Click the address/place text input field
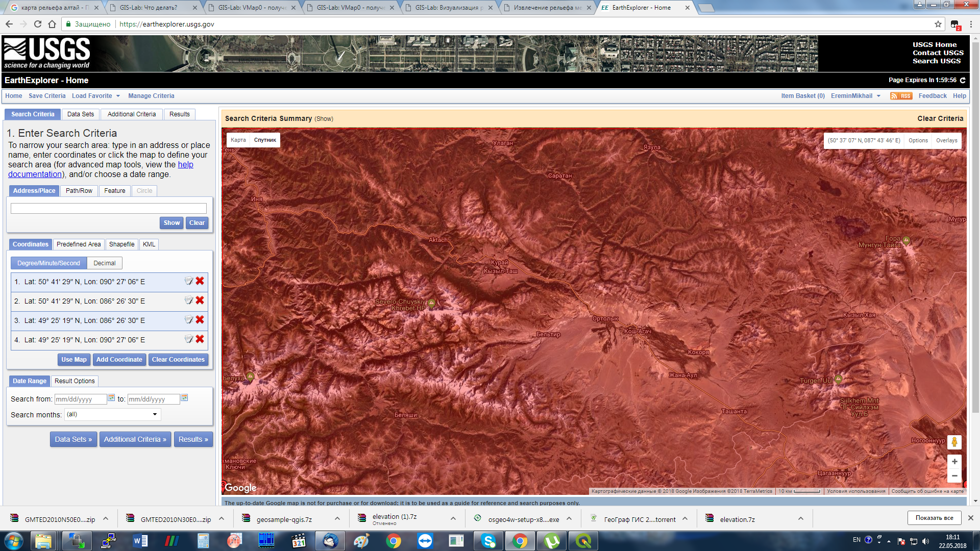 tap(109, 208)
